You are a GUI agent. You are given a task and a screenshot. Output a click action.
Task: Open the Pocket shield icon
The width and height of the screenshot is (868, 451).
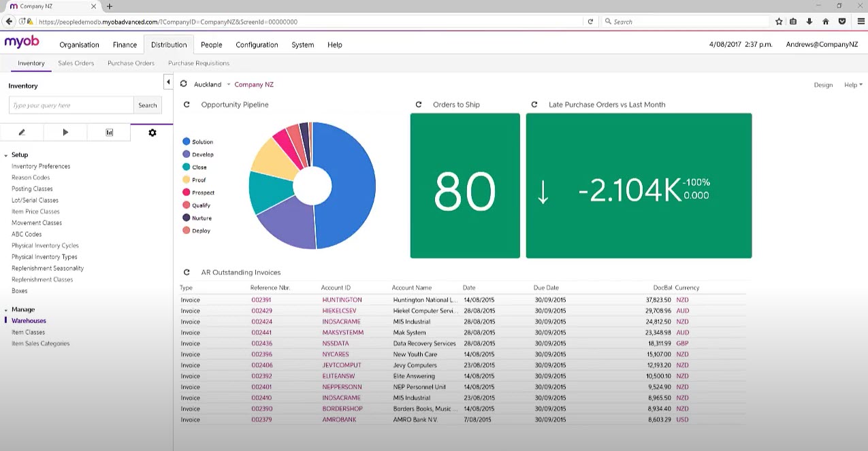point(842,22)
